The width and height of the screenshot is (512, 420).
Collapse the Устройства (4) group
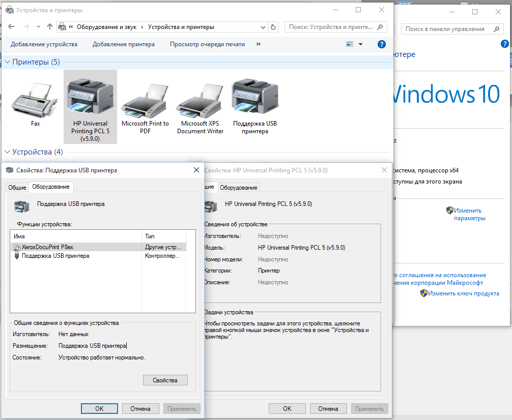click(x=8, y=152)
